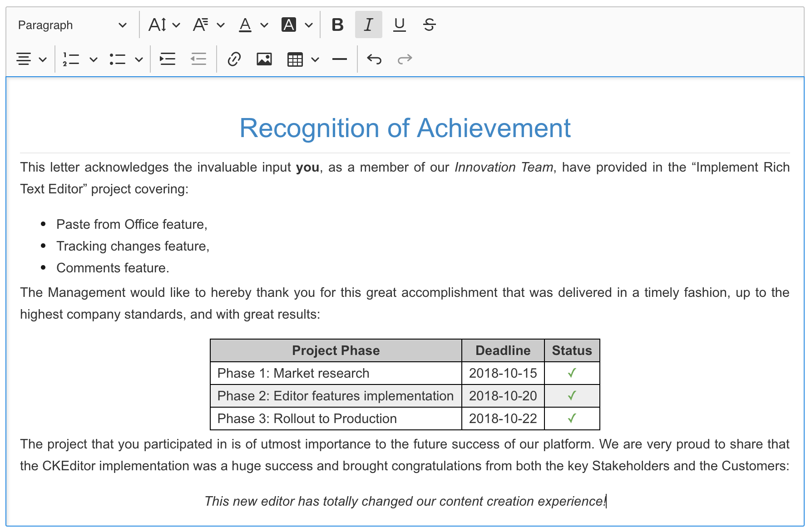Increase indent of the paragraph

tap(168, 59)
